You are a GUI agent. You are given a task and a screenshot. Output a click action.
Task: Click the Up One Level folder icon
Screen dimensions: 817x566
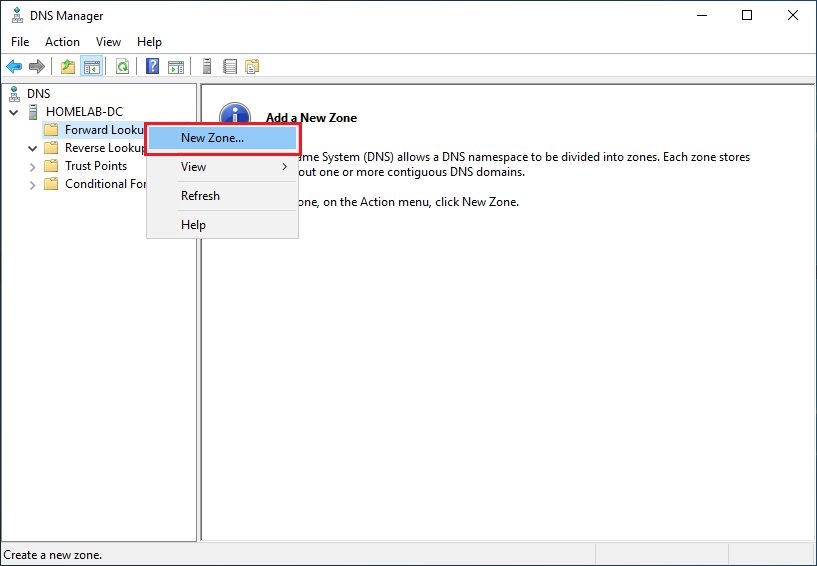(68, 67)
